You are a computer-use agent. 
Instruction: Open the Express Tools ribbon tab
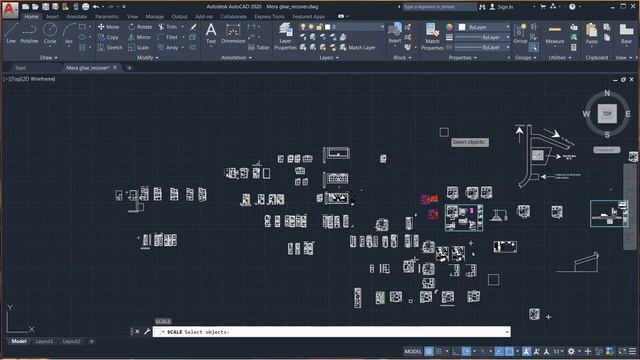point(269,17)
